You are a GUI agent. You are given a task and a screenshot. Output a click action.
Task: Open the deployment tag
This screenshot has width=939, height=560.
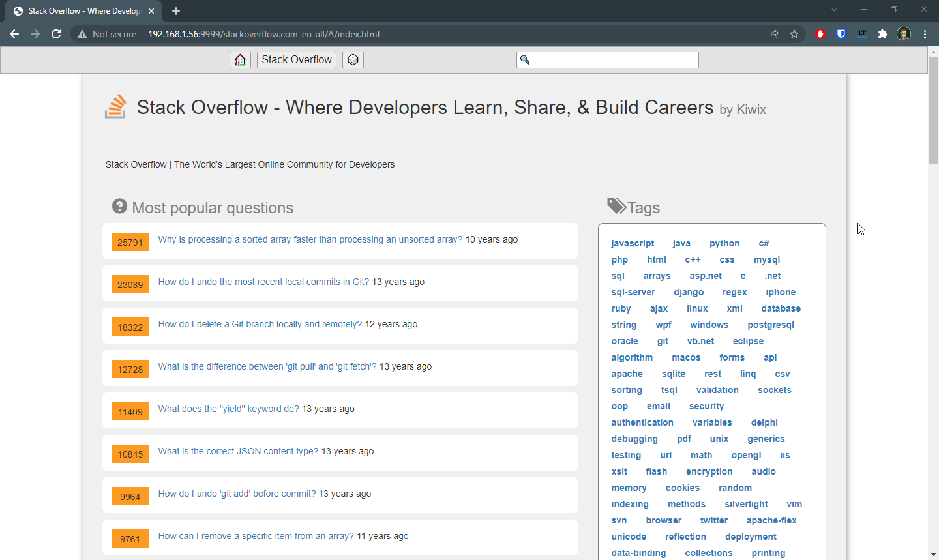pos(751,537)
